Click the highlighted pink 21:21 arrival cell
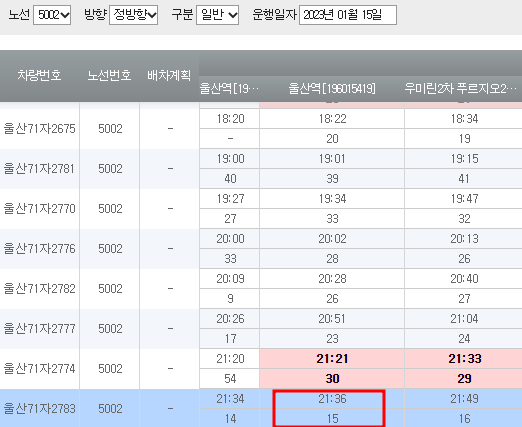This screenshot has width=522, height=427. [x=332, y=359]
